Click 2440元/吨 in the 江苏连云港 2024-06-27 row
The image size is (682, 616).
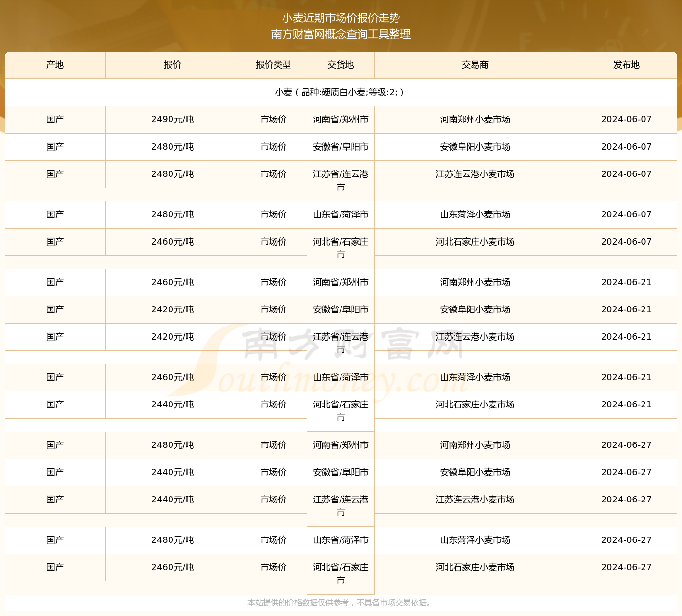click(x=172, y=500)
